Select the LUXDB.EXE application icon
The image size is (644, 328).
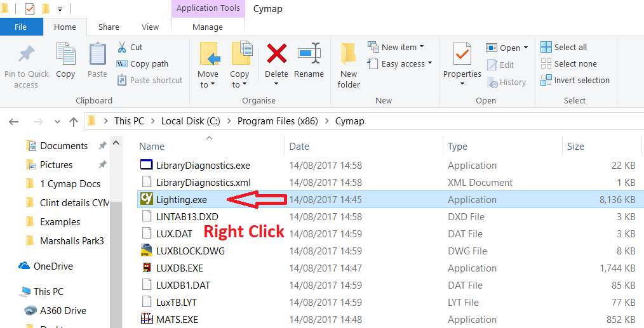pos(147,268)
